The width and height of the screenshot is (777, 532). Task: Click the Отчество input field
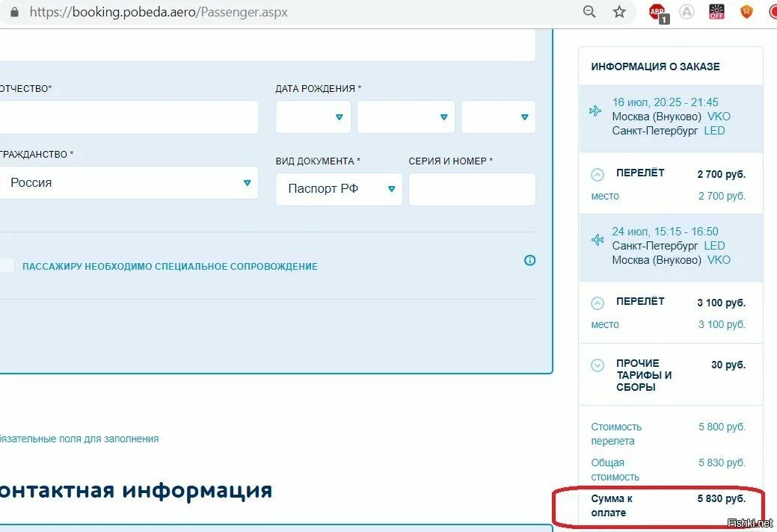click(x=129, y=117)
